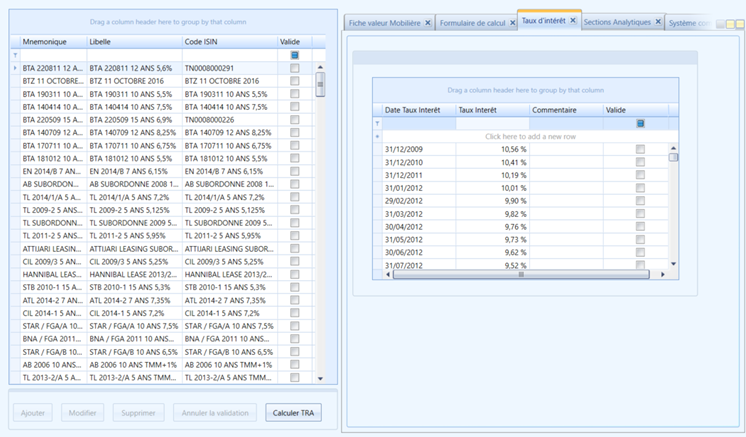The image size is (746, 437).
Task: Close the Formulaire de calcul tab
Action: coord(512,22)
